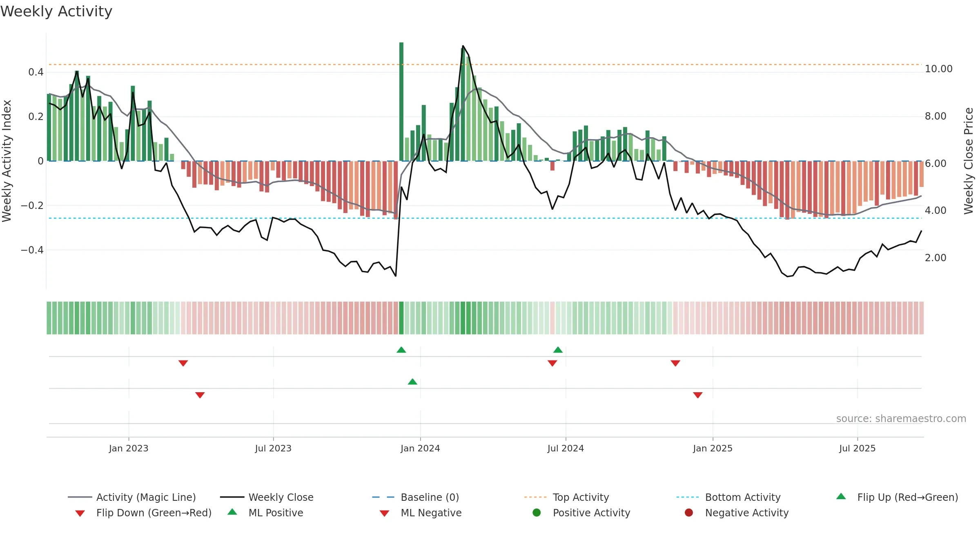
Task: Click the 2.00 price axis value
Action: click(935, 258)
